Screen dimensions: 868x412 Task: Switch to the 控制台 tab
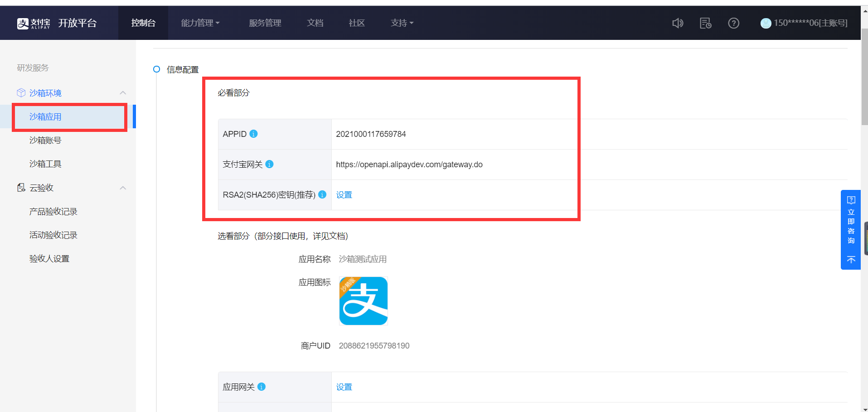coord(143,23)
